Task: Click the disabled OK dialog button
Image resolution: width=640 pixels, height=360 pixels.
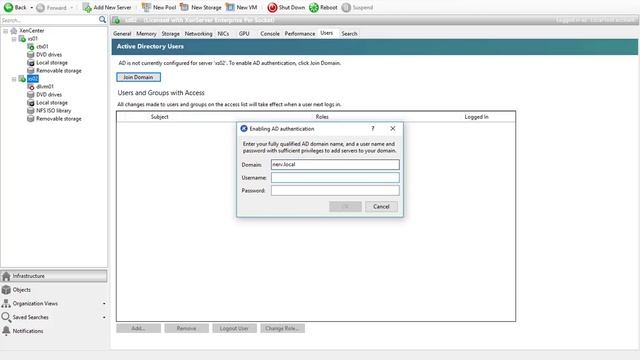Action: 345,207
